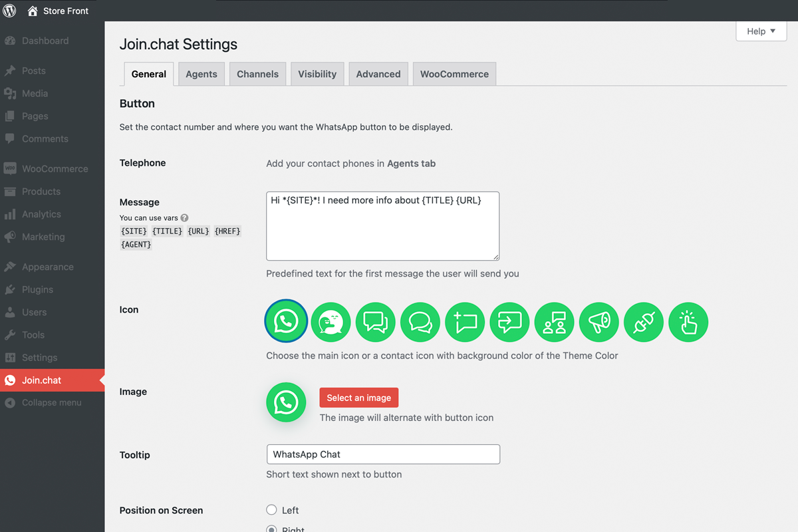Click the Users person icon in the sidebar
This screenshot has width=798, height=532.
(10, 312)
